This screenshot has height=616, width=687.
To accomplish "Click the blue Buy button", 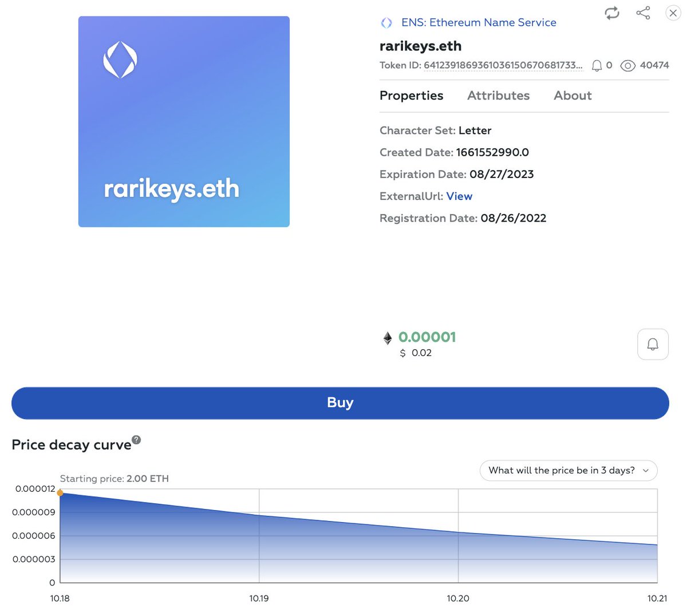I will tap(340, 403).
